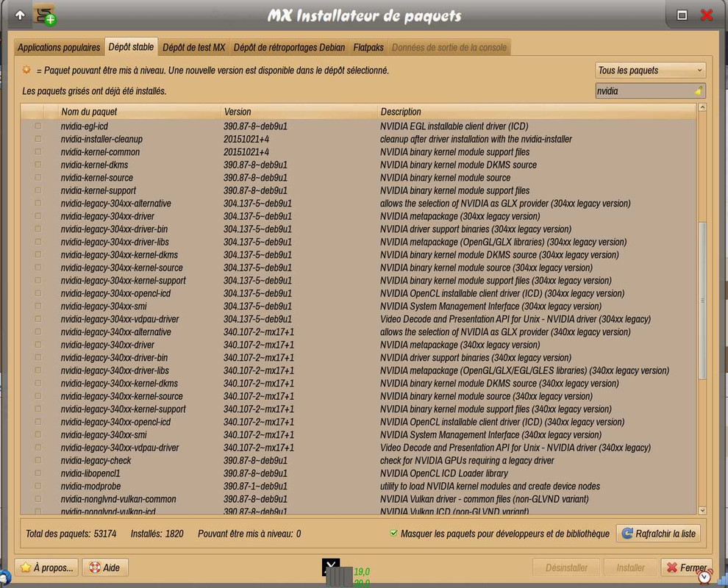Select the nvidia-legacy-340xx-alternative row

358,331
